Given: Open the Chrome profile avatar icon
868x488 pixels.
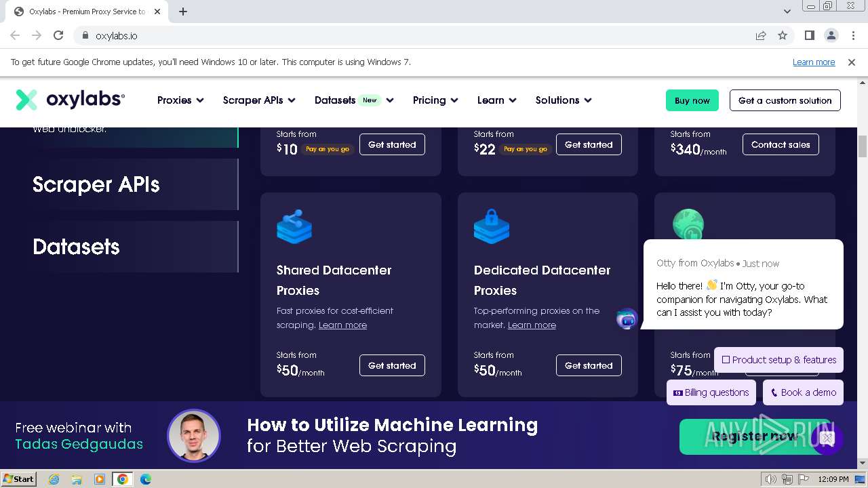Looking at the screenshot, I should (x=831, y=35).
